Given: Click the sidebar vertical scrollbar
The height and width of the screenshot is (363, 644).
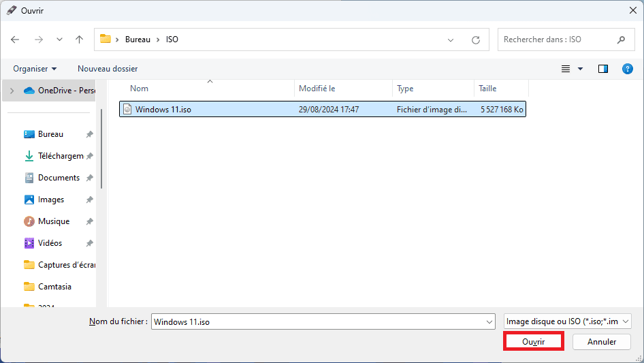Looking at the screenshot, I should 101,149.
